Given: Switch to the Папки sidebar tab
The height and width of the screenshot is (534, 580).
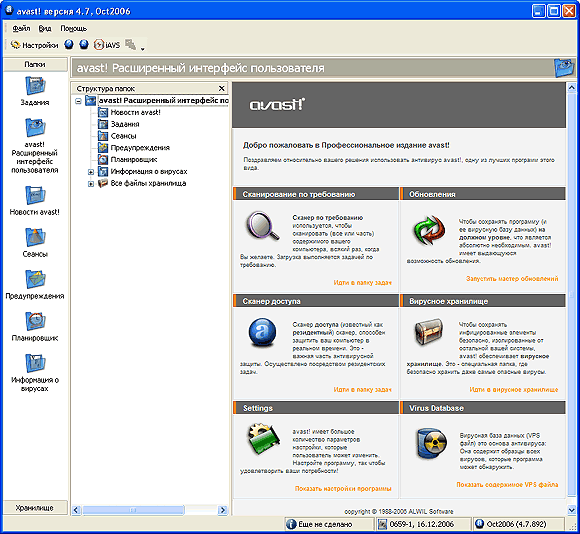Looking at the screenshot, I should pyautogui.click(x=35, y=64).
